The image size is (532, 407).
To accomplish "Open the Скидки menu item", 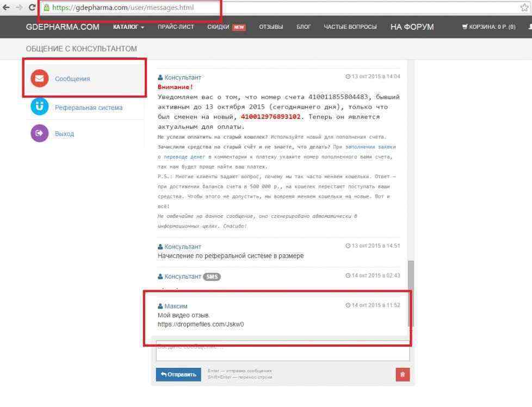I will [218, 27].
